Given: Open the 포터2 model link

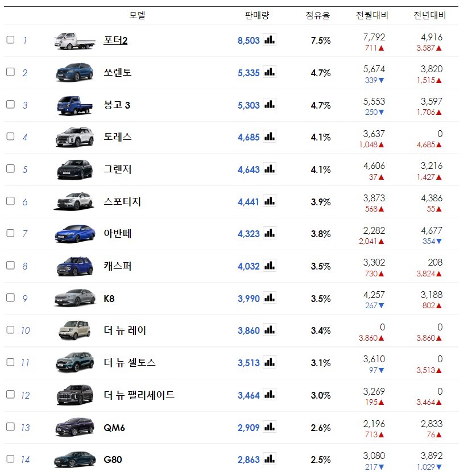Looking at the screenshot, I should [115, 40].
